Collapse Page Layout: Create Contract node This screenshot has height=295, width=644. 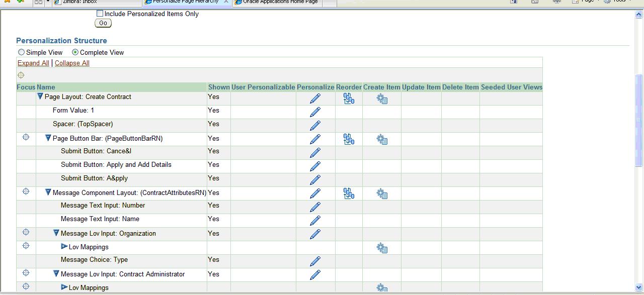[40, 96]
